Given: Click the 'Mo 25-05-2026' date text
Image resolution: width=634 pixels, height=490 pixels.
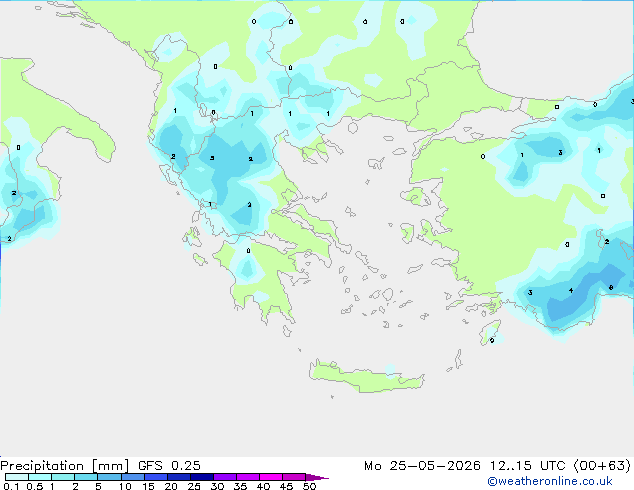Looking at the screenshot, I should click(422, 466).
